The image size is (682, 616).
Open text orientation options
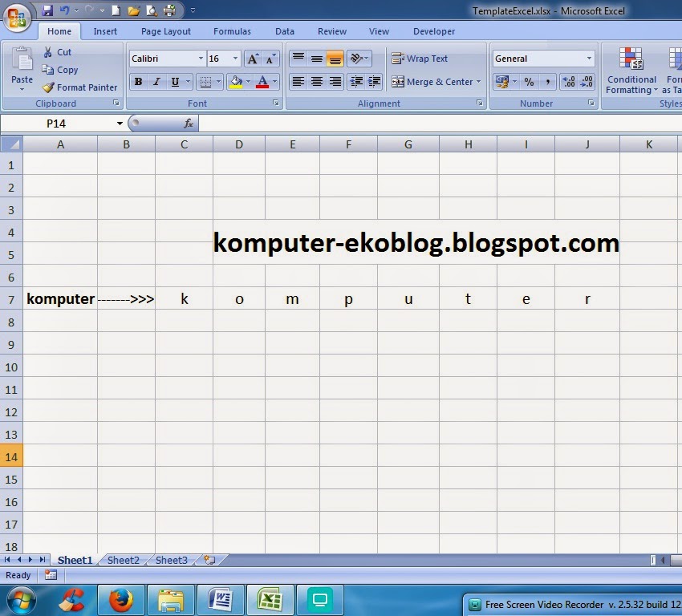click(359, 59)
